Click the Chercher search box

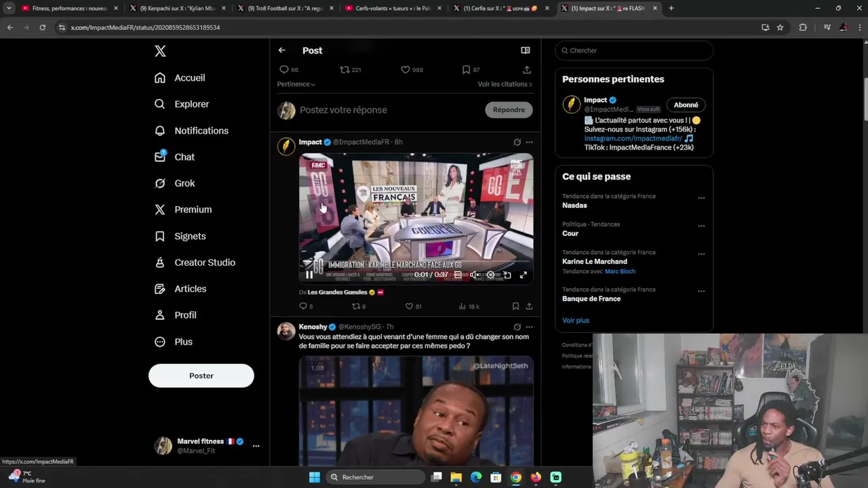coord(634,50)
